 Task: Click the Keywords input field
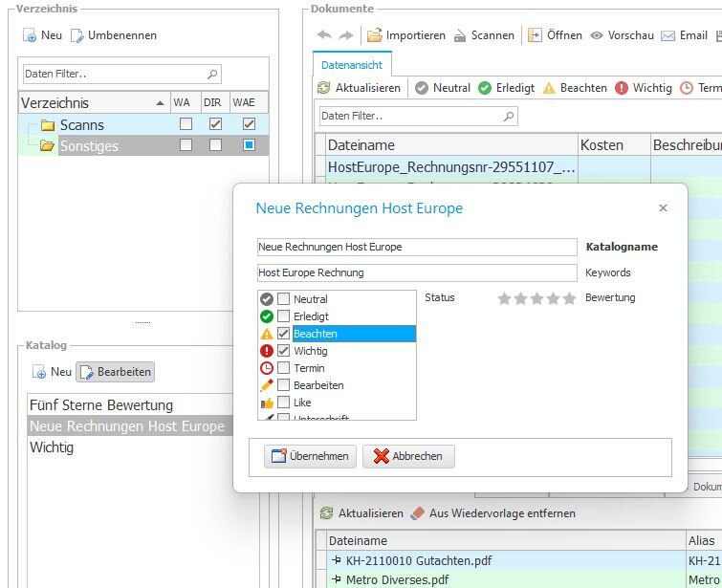(417, 272)
